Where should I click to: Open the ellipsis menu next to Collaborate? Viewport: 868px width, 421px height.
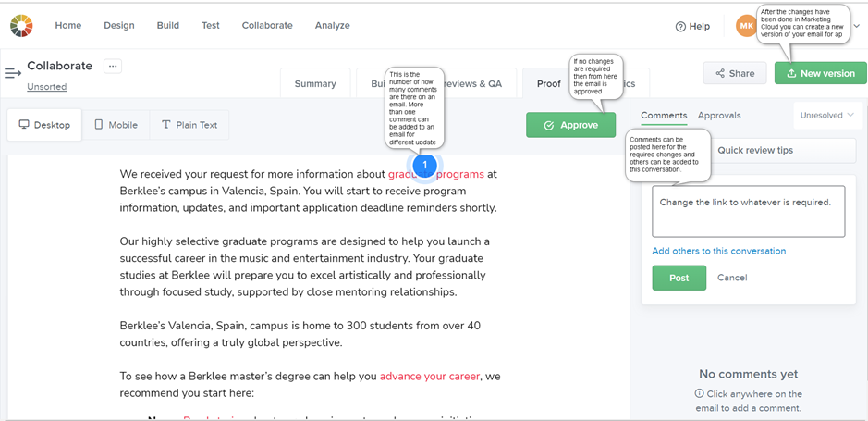113,66
